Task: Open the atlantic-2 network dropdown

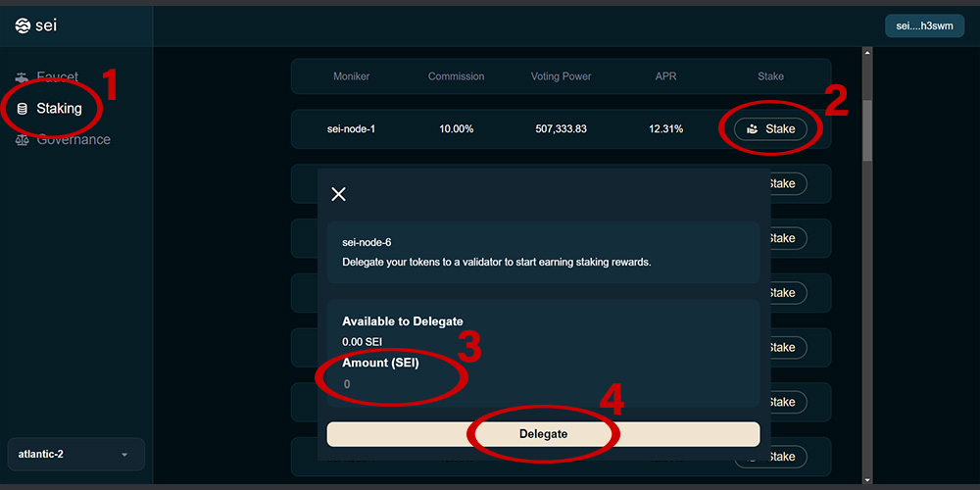Action: [76, 455]
